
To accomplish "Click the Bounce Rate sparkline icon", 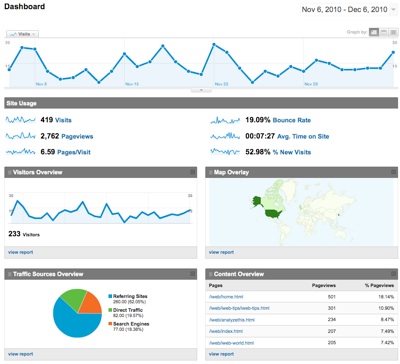I will pyautogui.click(x=225, y=120).
